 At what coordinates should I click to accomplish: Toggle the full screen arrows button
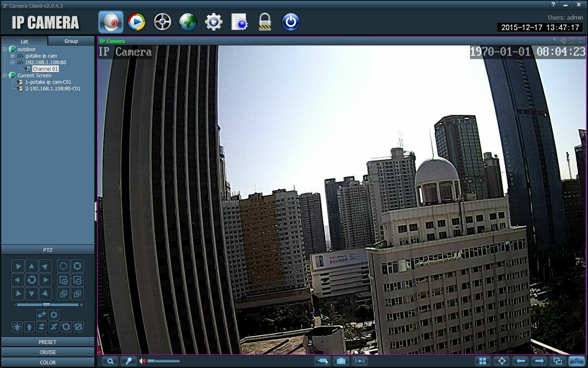(502, 361)
